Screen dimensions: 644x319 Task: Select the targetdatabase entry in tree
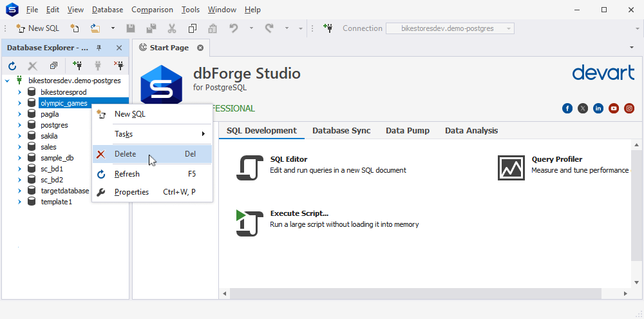(x=65, y=191)
